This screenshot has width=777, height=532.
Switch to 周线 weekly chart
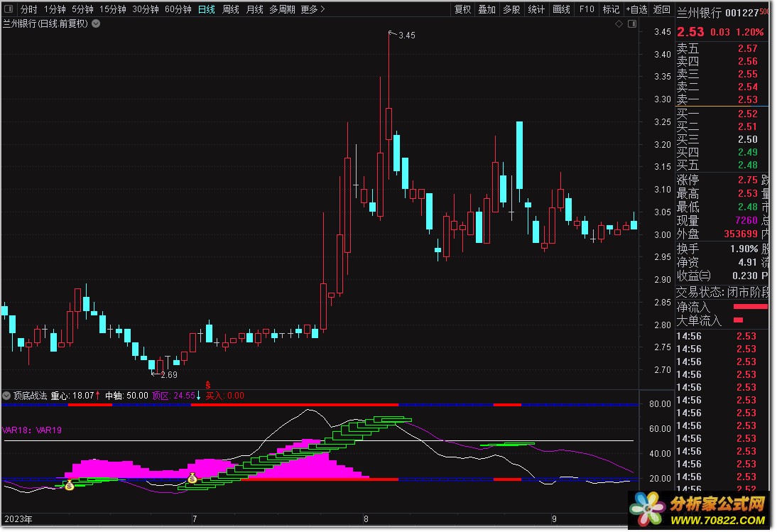[x=230, y=9]
